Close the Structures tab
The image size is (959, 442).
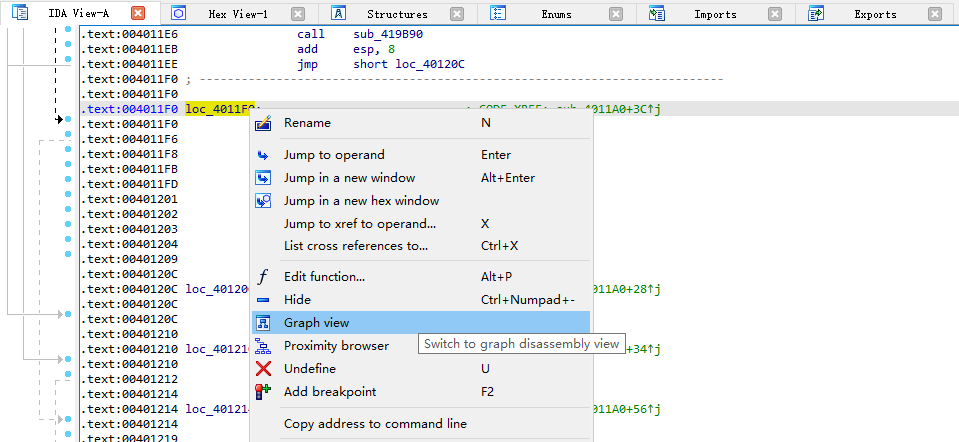[x=457, y=14]
